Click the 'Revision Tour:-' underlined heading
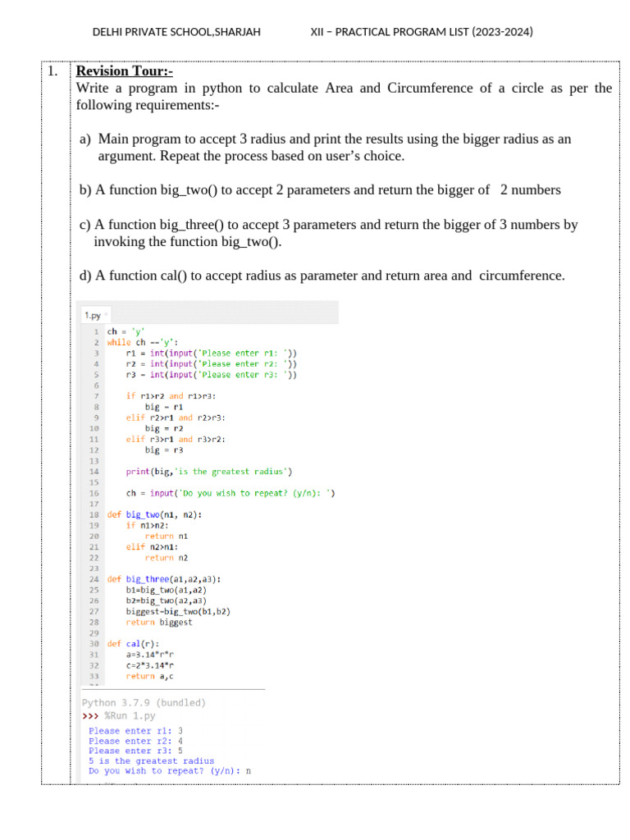The height and width of the screenshot is (840, 630). [125, 71]
